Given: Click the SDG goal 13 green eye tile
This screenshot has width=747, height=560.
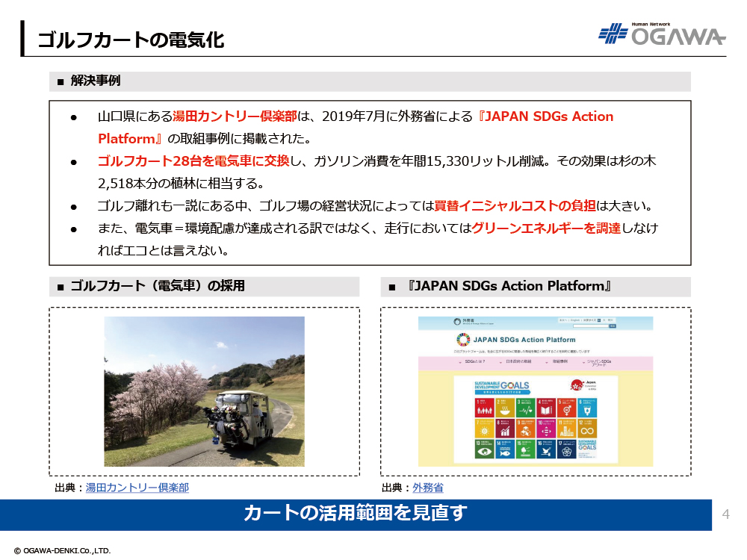Looking at the screenshot, I should 484,448.
